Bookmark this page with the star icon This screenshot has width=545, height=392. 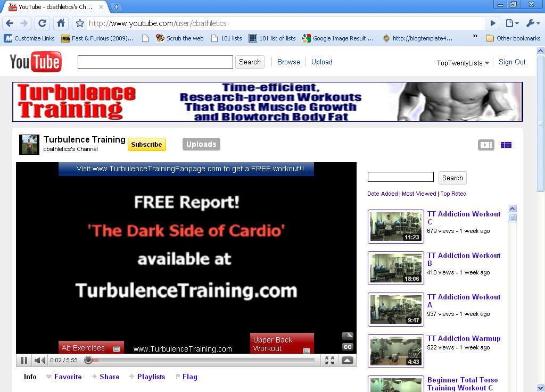pos(80,23)
